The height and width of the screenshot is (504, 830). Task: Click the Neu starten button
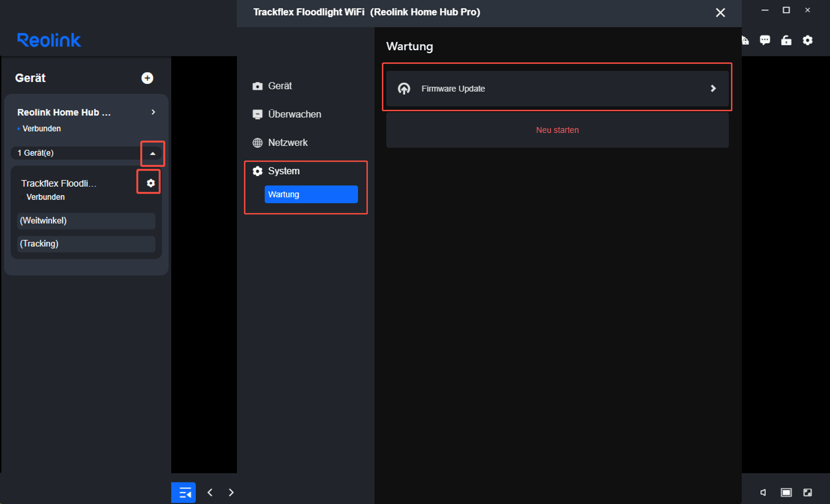[557, 130]
